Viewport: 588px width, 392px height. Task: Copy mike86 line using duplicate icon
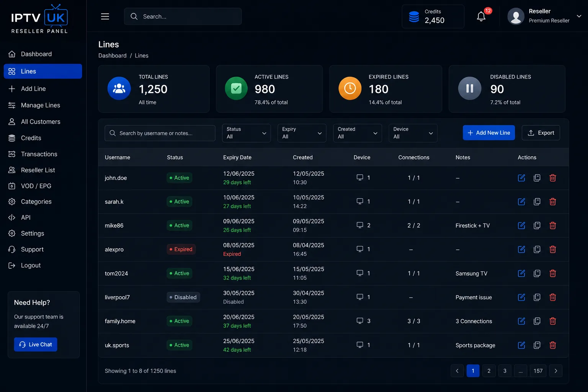coord(537,225)
